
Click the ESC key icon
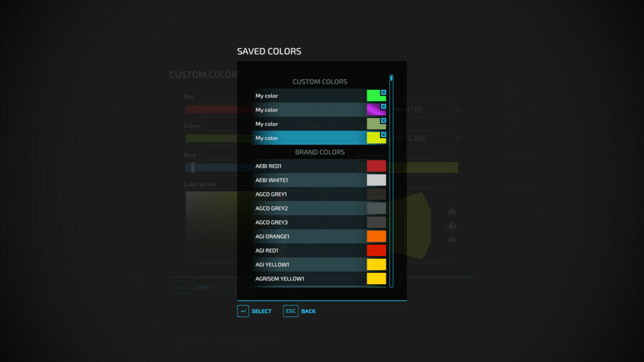click(291, 311)
